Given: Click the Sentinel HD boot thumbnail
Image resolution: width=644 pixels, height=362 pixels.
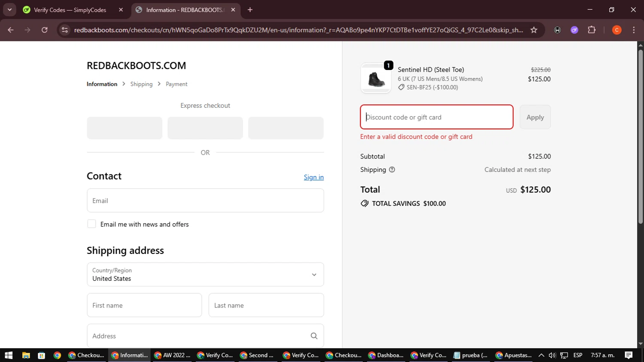Looking at the screenshot, I should pyautogui.click(x=376, y=78).
